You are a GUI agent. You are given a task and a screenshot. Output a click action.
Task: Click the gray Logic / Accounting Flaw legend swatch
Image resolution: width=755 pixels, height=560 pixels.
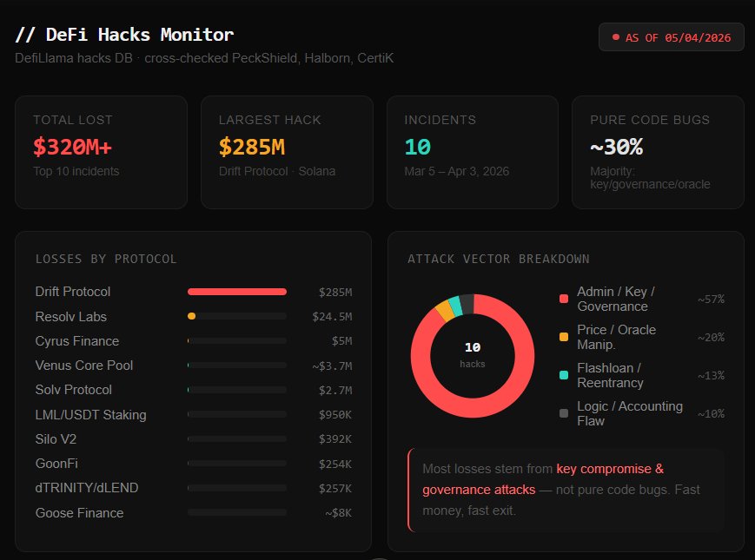(564, 413)
